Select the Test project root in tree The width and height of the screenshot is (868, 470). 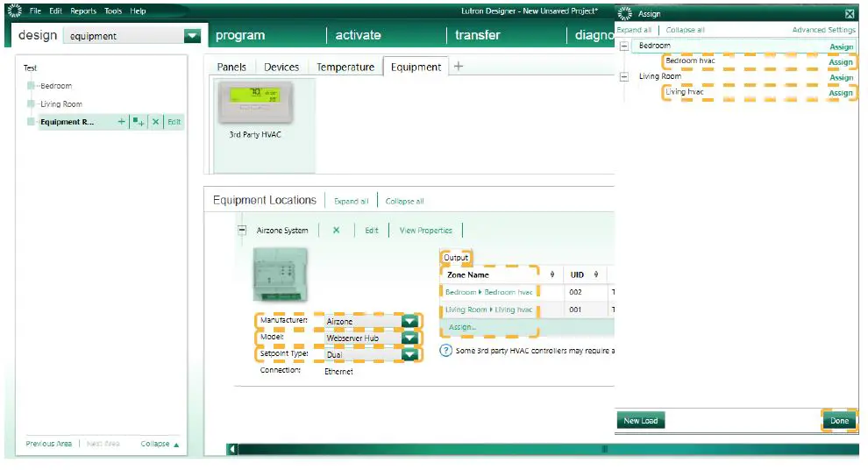point(30,68)
